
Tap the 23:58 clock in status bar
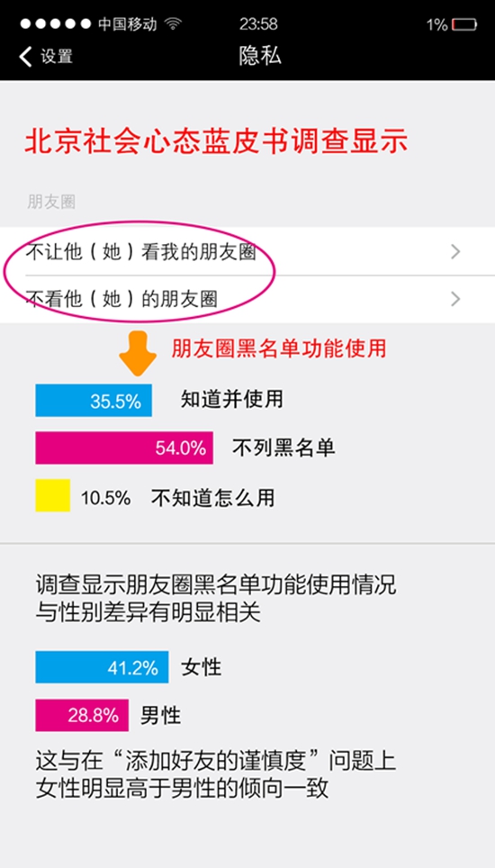click(258, 24)
